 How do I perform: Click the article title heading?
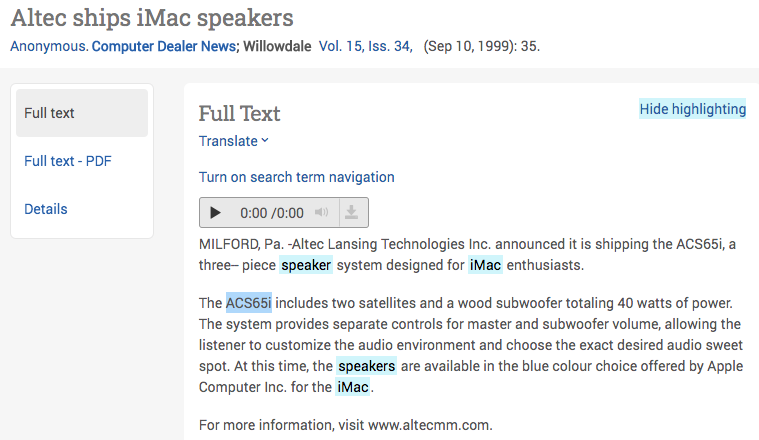pyautogui.click(x=152, y=18)
